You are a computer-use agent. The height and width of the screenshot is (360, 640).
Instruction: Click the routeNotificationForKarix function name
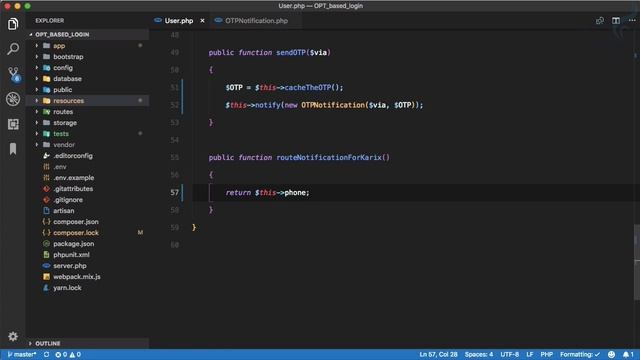coord(329,158)
